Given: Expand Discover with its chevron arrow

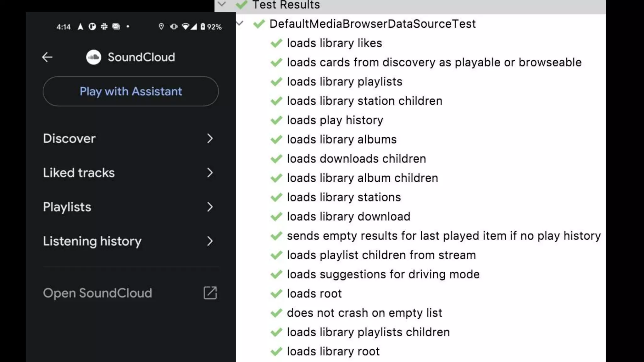Looking at the screenshot, I should [x=210, y=139].
